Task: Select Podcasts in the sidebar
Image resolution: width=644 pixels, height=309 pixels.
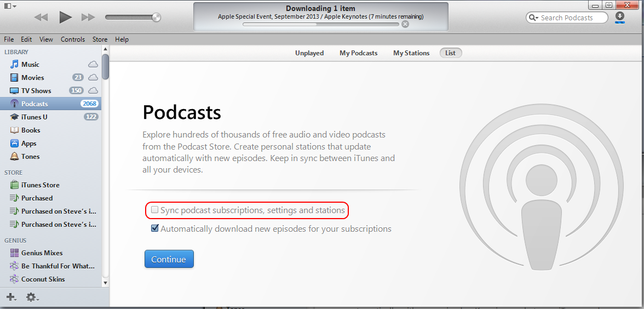Action: pyautogui.click(x=50, y=104)
